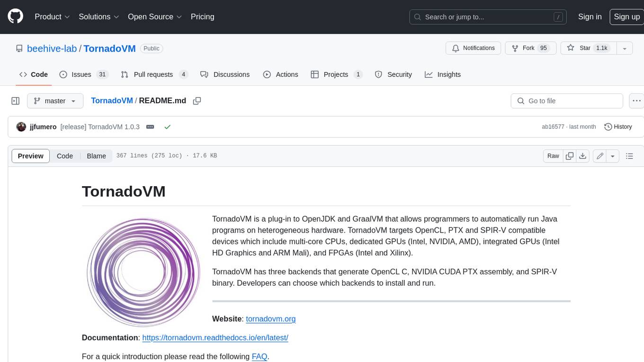Viewport: 644px width, 362px height.
Task: Open the Actions tab
Action: [280, 74]
